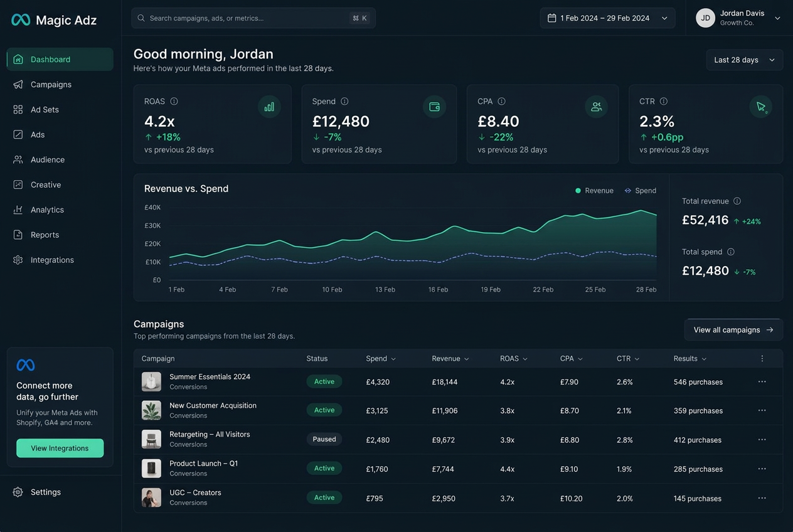The width and height of the screenshot is (793, 532).
Task: Click the Total spend info icon
Action: click(731, 252)
